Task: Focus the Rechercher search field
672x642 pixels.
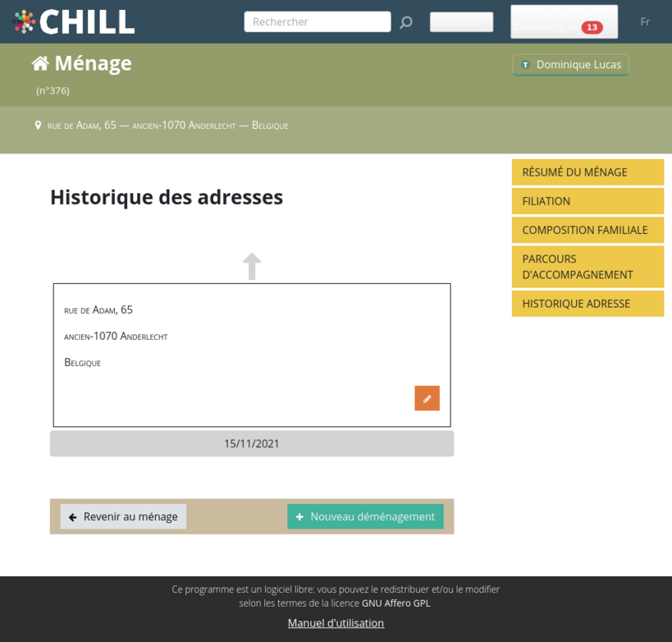Action: point(317,22)
